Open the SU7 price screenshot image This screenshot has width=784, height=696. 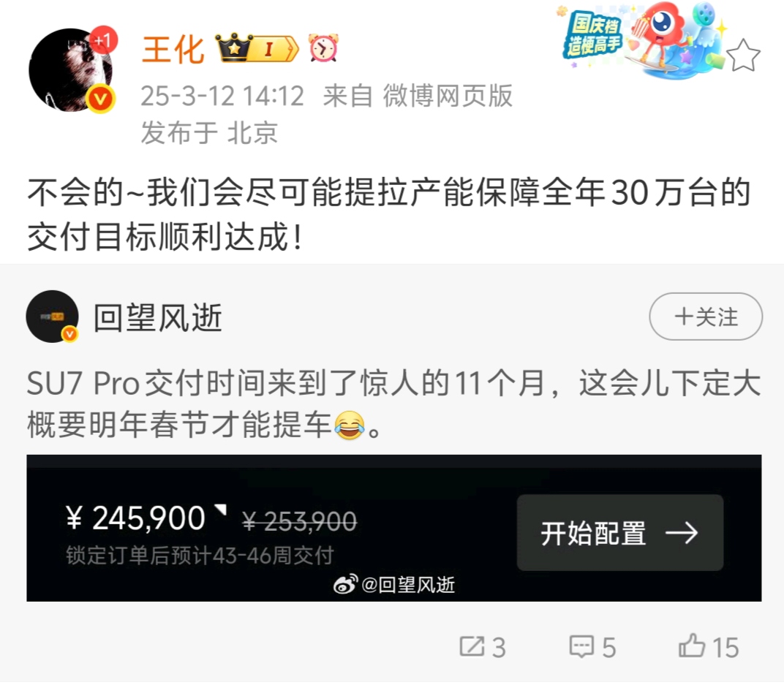394,528
